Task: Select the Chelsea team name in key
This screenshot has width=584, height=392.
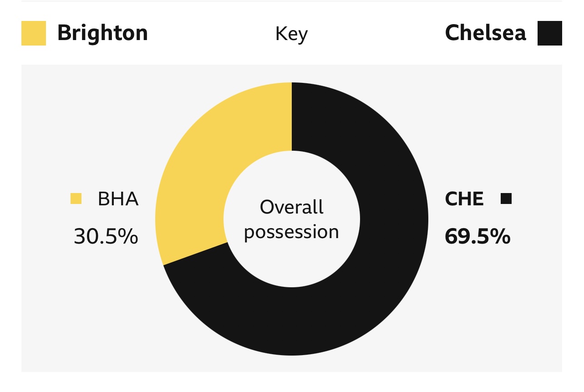Action: pyautogui.click(x=485, y=33)
